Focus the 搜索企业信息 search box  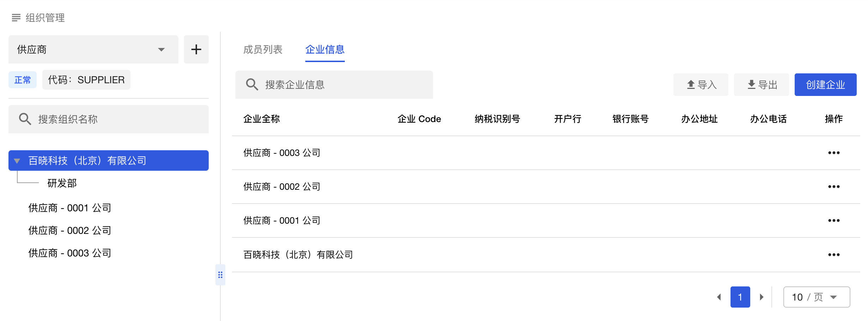coord(334,85)
